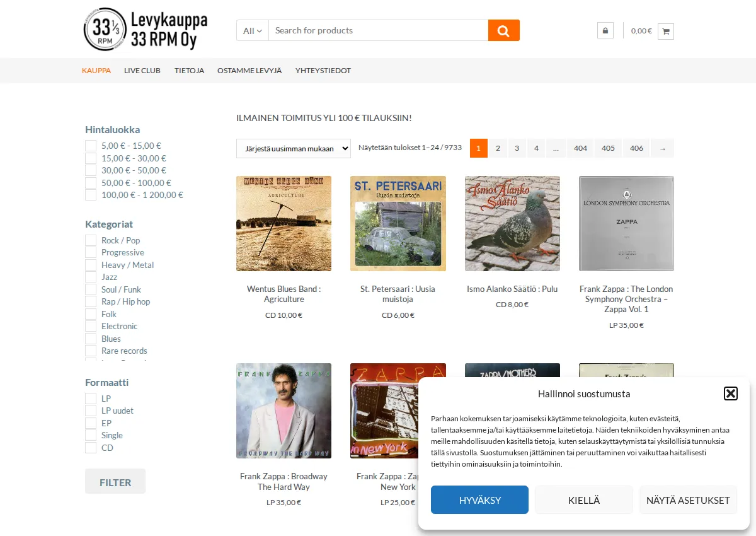Open the LIVE CLUB menu item
Image resolution: width=756 pixels, height=536 pixels.
point(142,71)
